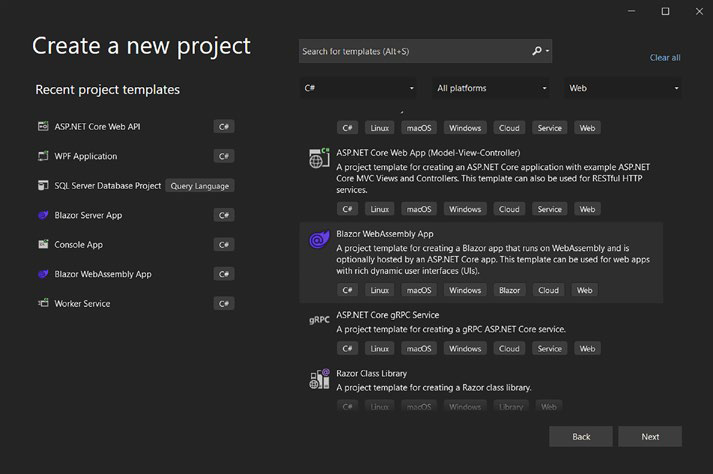Click the Query Language tag beside SQL Server Database Project
Image resolution: width=713 pixels, height=474 pixels.
coord(200,186)
